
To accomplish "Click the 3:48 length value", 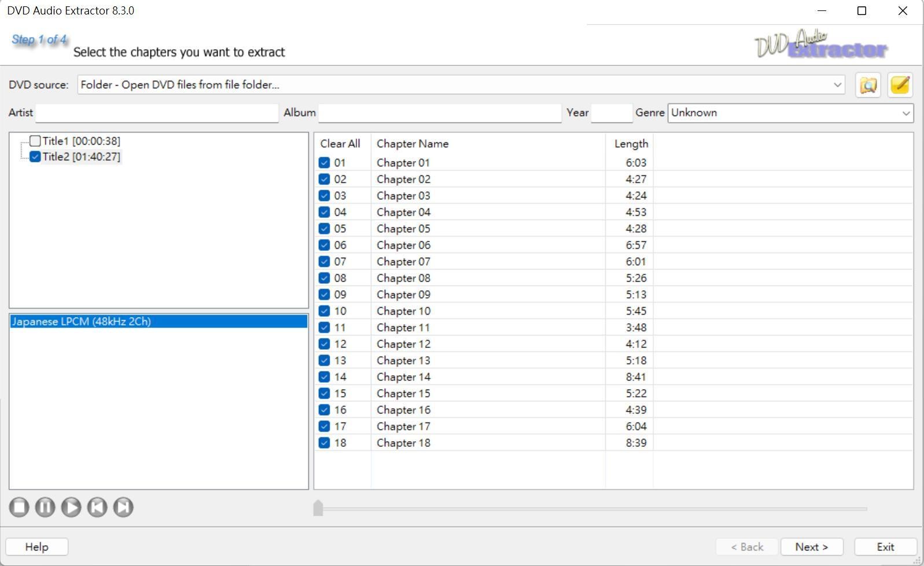I will (636, 328).
